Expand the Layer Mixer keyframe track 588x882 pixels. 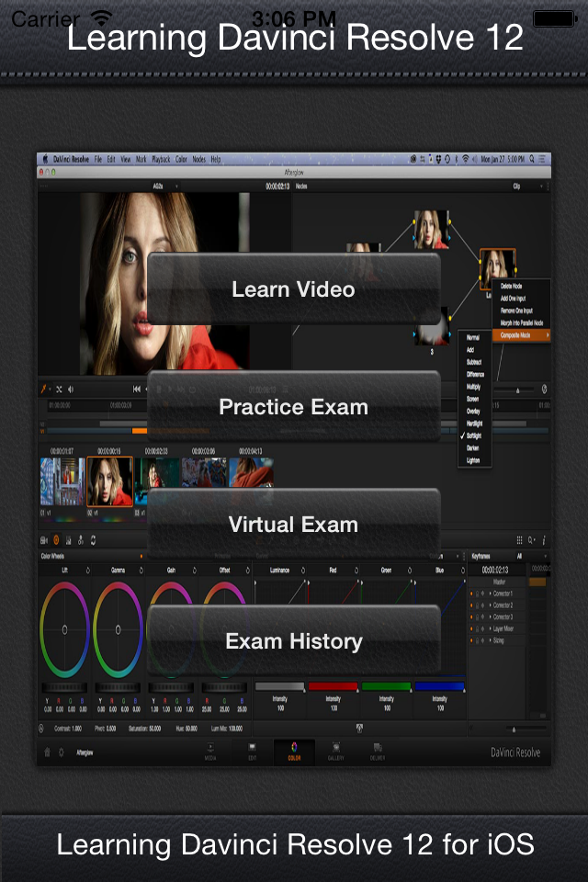[490, 628]
